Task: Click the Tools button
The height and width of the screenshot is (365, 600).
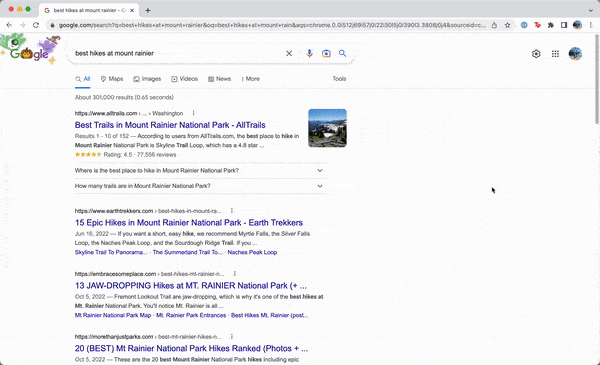Action: (339, 79)
